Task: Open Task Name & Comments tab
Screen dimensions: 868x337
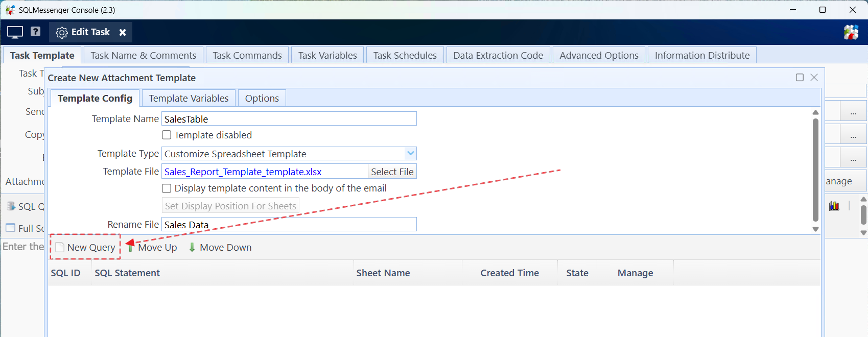Action: point(144,55)
